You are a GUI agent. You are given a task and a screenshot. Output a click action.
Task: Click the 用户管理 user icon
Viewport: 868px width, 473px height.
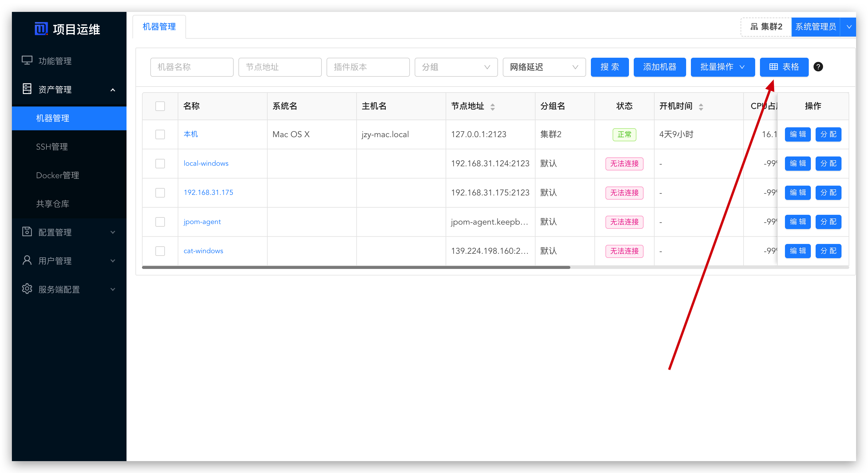tap(27, 260)
